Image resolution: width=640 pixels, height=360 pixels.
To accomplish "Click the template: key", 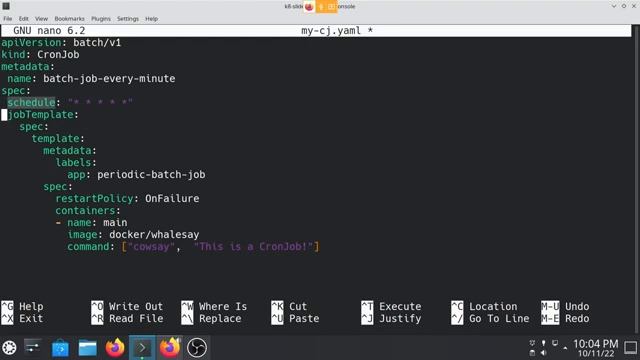I will 58,139.
